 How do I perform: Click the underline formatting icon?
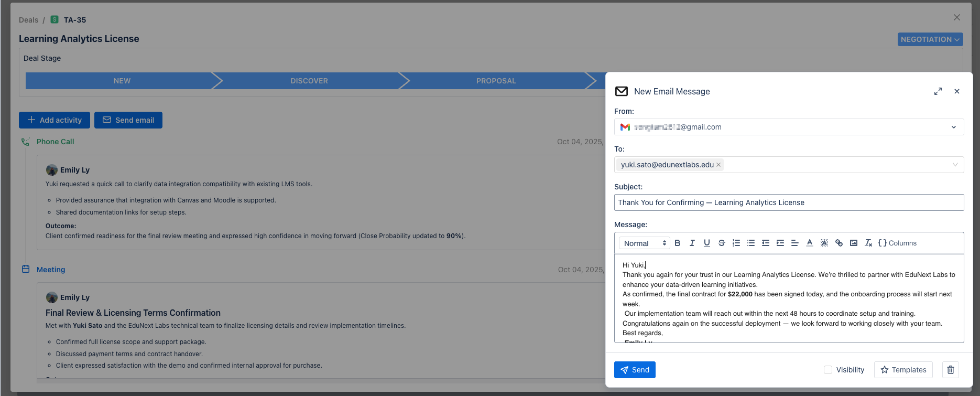coord(707,243)
